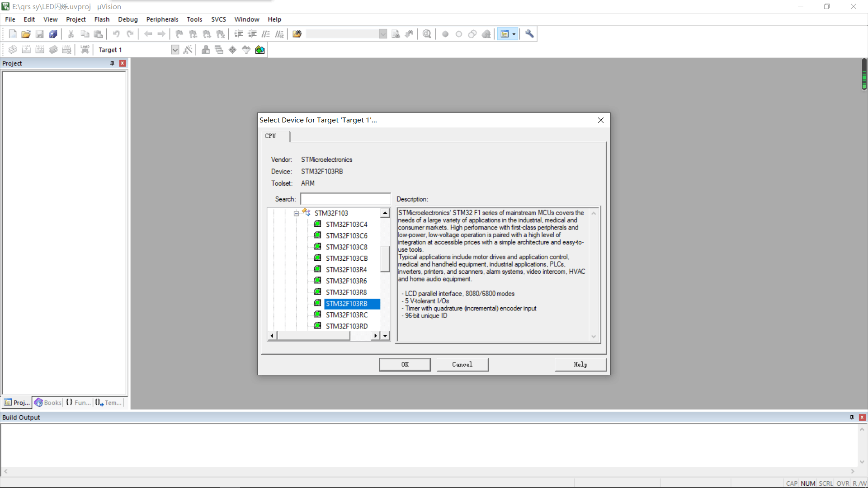Open Options for Target icon
The height and width of the screenshot is (488, 868).
coord(188,50)
